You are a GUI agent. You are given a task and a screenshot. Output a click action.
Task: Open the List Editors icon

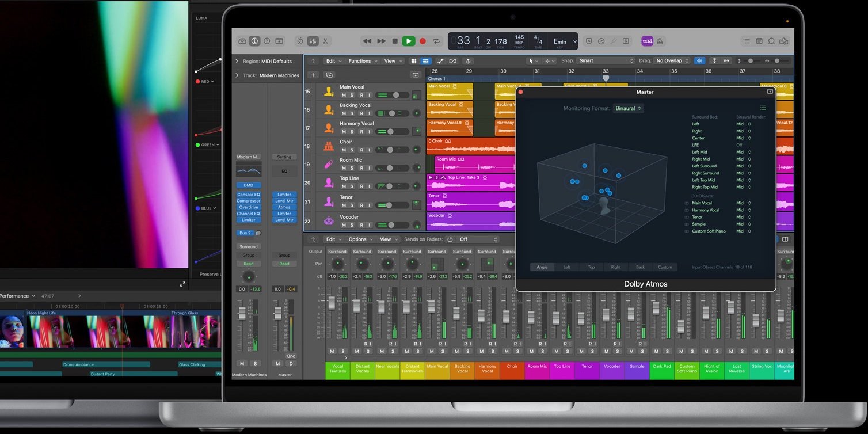click(746, 41)
